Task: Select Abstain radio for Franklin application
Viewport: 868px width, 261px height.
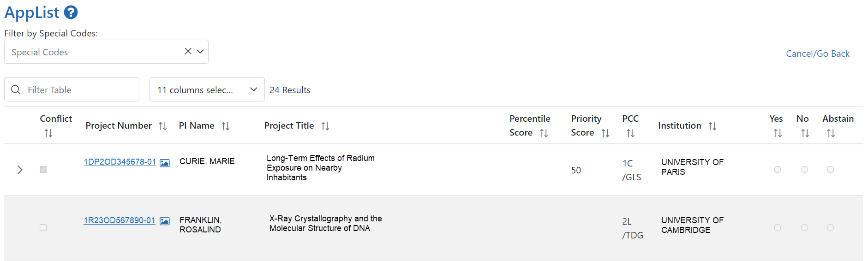Action: pos(830,227)
